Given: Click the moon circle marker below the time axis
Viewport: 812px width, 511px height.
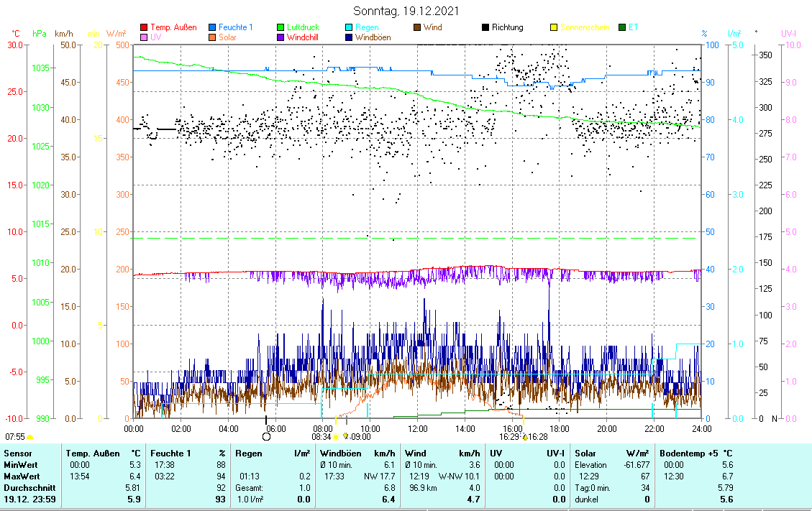Looking at the screenshot, I should click(266, 436).
